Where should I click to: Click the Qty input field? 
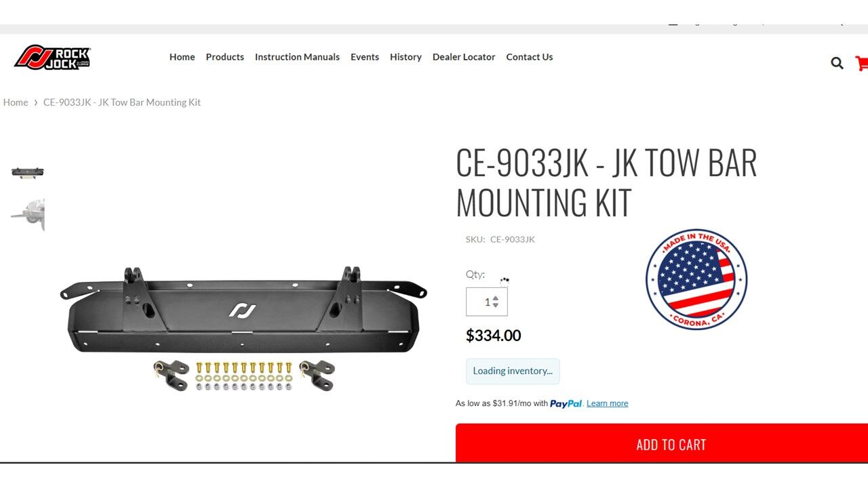pos(486,302)
